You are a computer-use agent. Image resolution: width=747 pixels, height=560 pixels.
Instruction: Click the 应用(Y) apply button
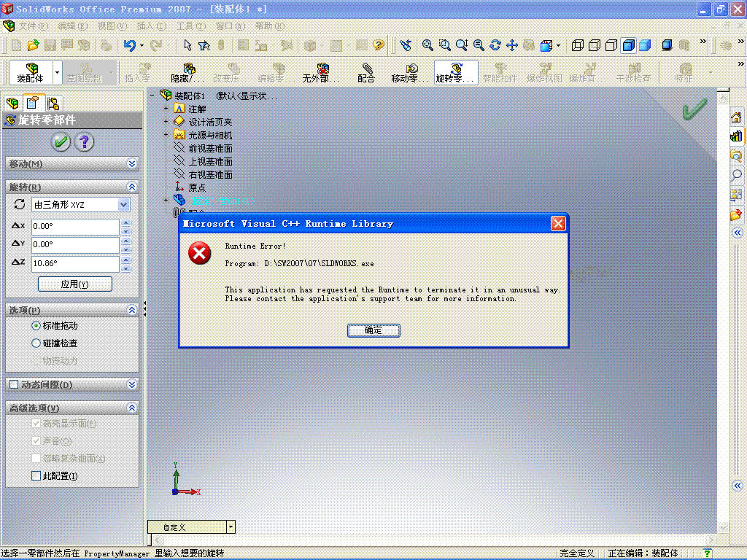(x=75, y=284)
